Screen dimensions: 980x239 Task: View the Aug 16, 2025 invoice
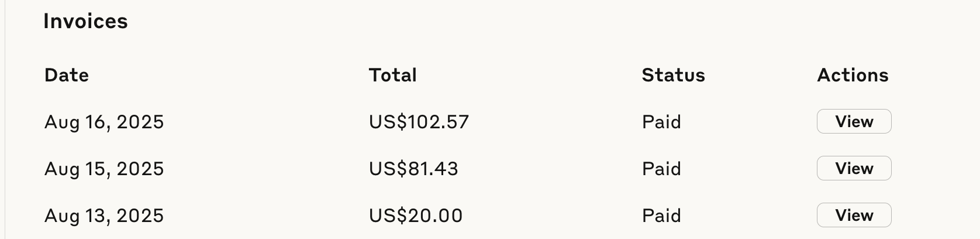click(x=854, y=121)
